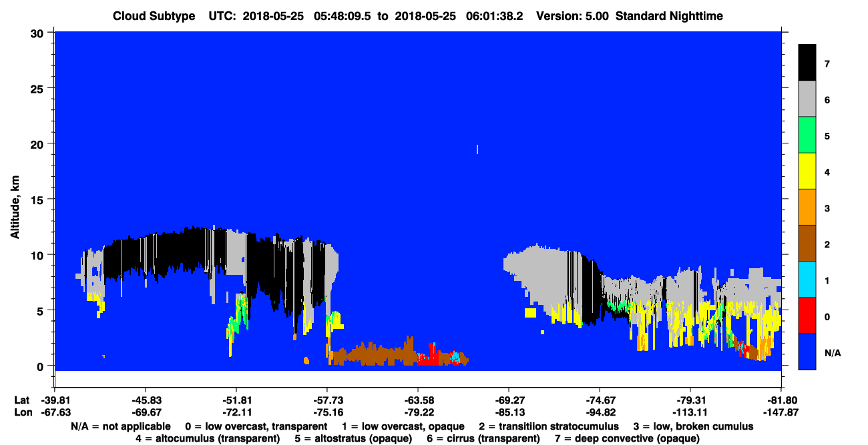Click the 'Standard Nighttime' title text
The height and width of the screenshot is (445, 868).
pos(670,16)
